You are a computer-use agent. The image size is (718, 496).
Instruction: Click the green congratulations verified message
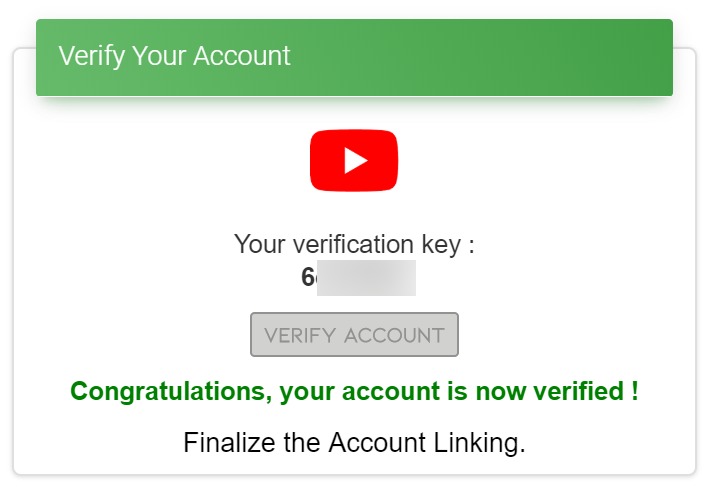[x=354, y=392]
